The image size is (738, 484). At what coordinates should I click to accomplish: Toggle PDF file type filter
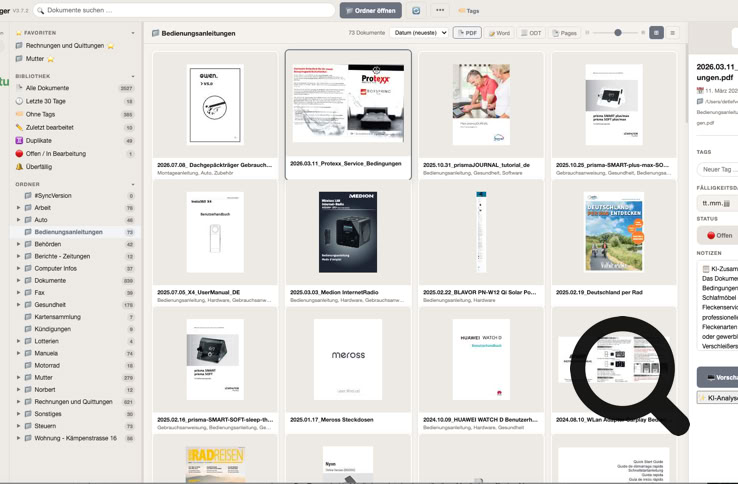(467, 32)
